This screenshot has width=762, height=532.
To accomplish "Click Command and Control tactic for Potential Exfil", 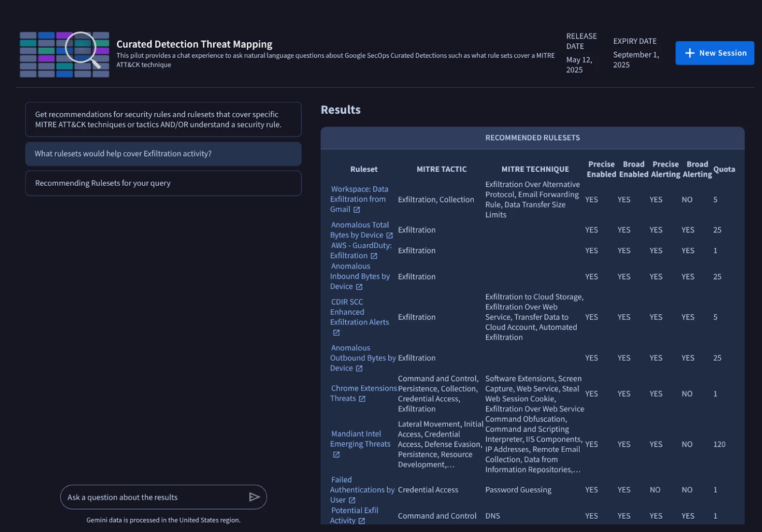I will click(437, 516).
